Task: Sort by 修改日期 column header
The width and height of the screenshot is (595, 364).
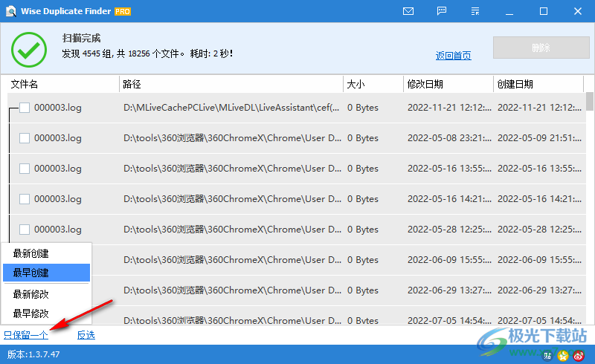Action: point(448,84)
